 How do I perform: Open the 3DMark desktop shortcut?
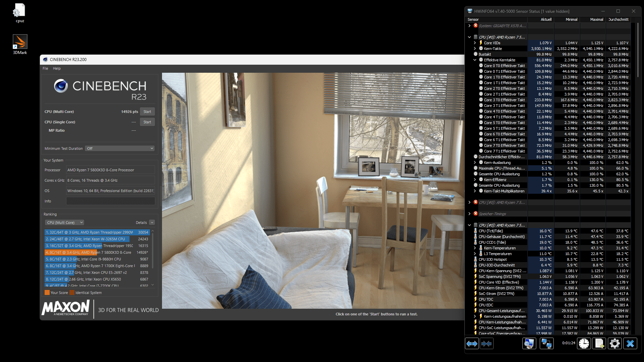click(x=20, y=44)
